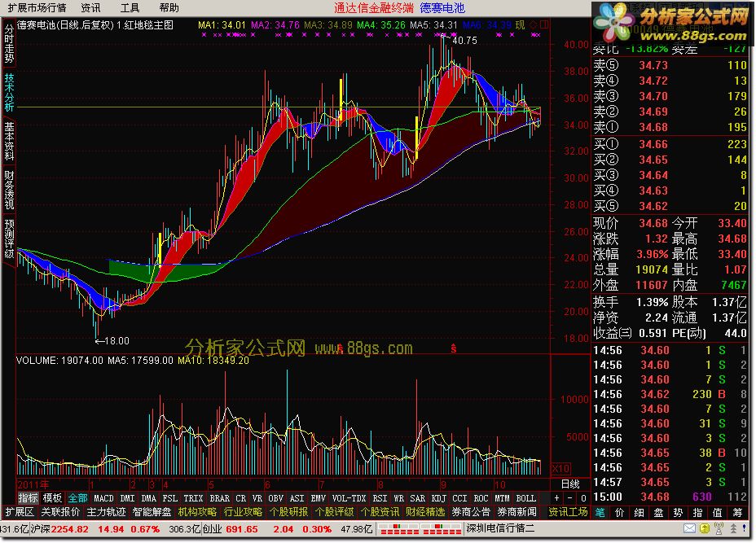Click the yellow upload arrow status icon
Screen dimensions: 756x543
tap(705, 528)
